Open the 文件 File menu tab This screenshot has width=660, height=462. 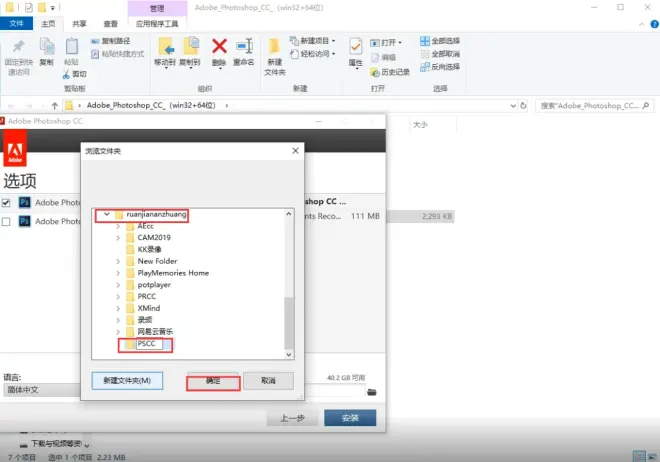click(16, 24)
